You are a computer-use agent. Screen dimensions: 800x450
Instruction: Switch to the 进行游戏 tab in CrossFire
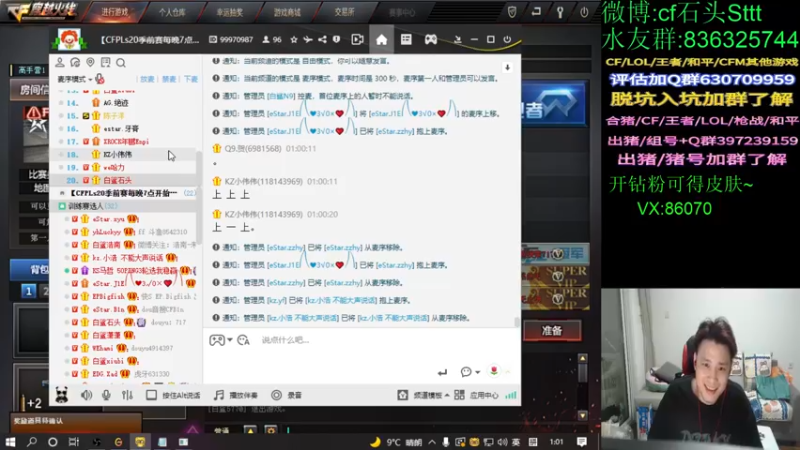(114, 12)
